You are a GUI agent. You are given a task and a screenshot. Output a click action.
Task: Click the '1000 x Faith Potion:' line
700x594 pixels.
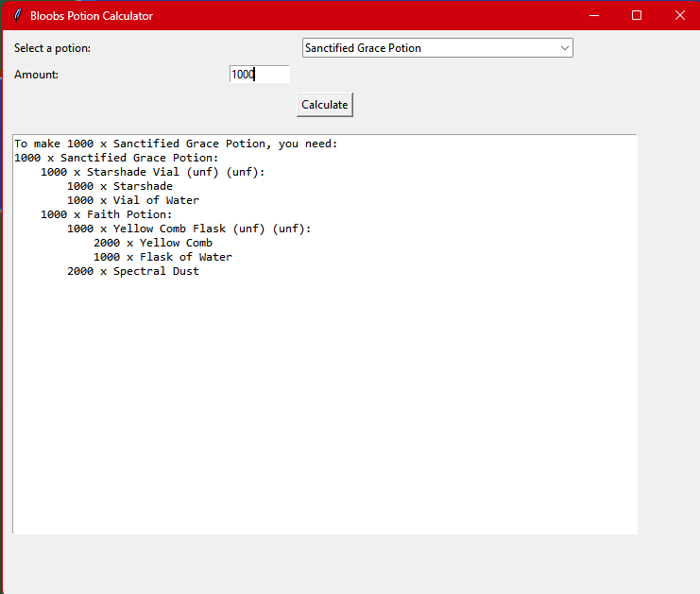tap(106, 214)
